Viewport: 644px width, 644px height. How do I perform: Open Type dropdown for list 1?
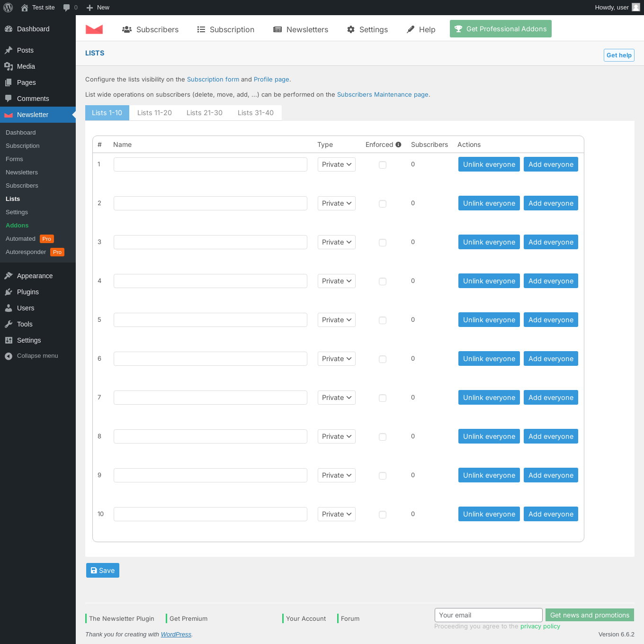(x=337, y=164)
